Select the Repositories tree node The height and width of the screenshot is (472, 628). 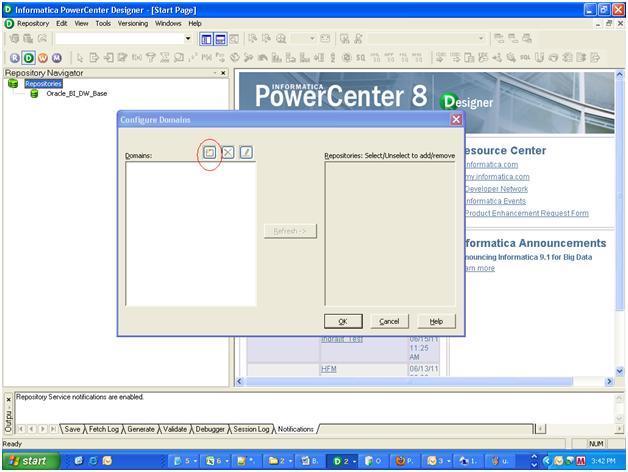point(43,83)
